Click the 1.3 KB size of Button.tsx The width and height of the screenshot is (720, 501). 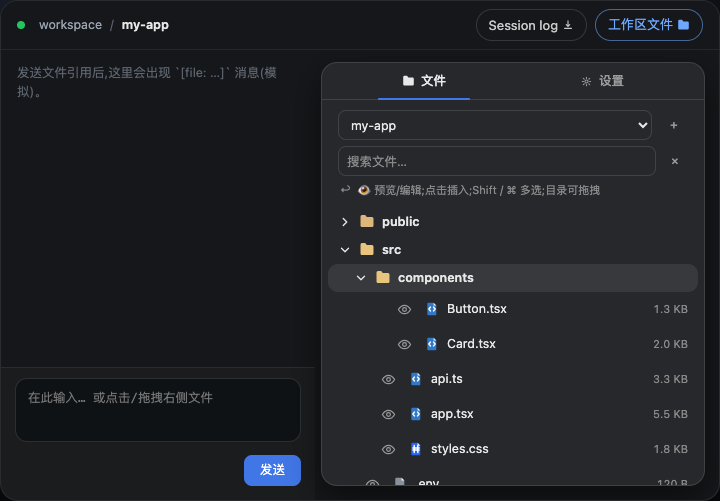coord(670,310)
